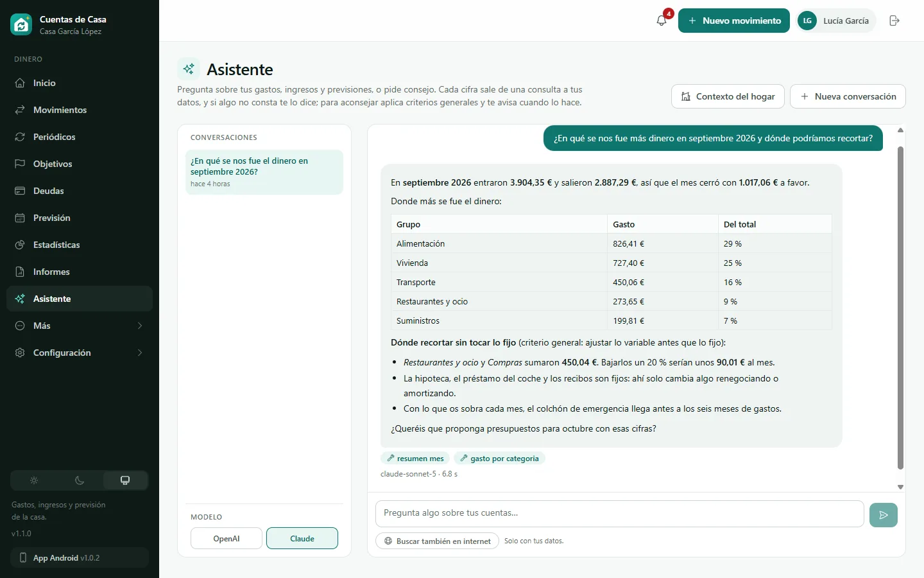Start a Nueva conversación
Screen dimensions: 924x578
[x=848, y=96]
